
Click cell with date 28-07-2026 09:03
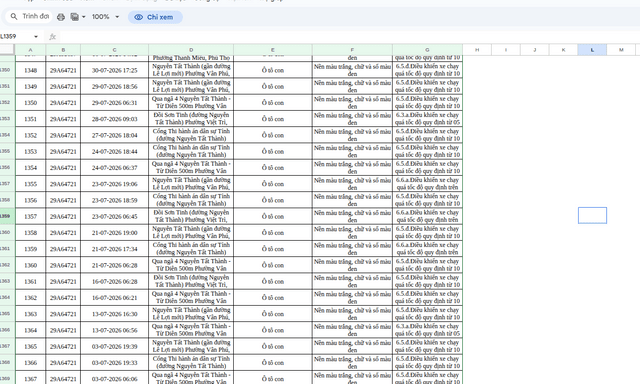(115, 119)
